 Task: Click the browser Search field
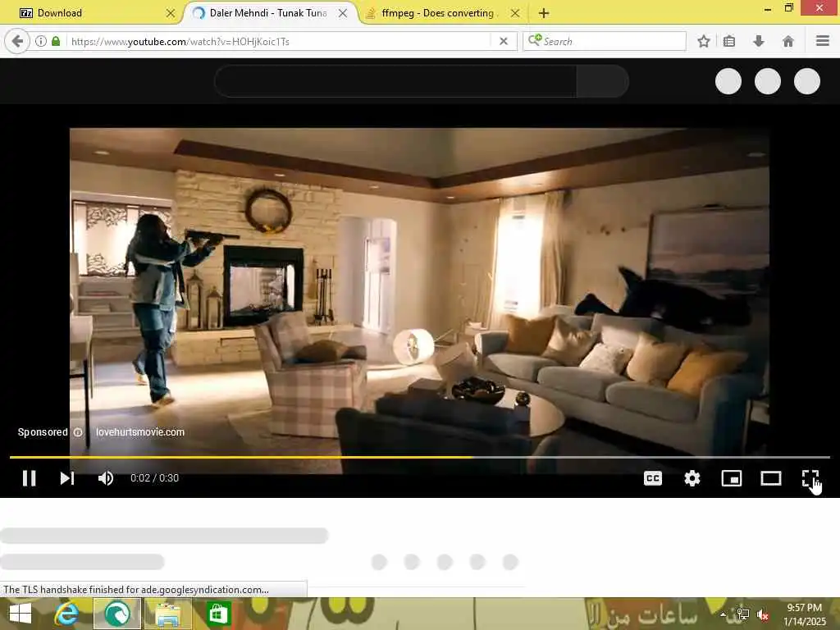click(605, 41)
